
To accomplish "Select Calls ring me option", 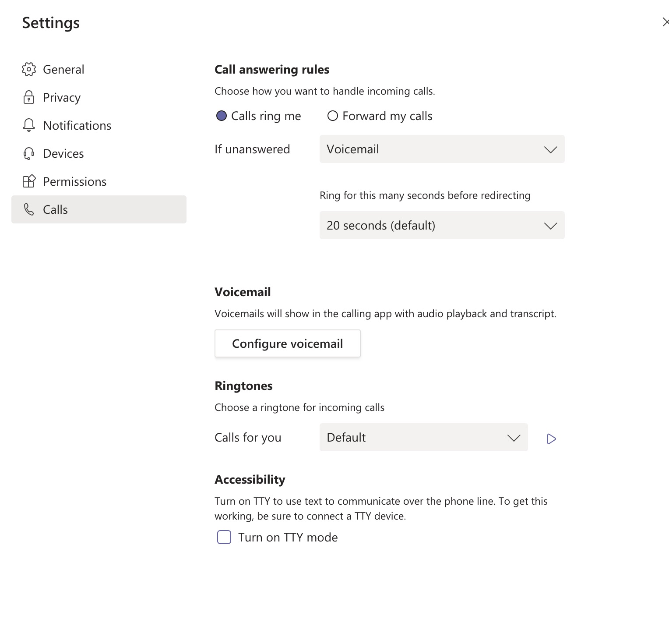I will click(222, 116).
